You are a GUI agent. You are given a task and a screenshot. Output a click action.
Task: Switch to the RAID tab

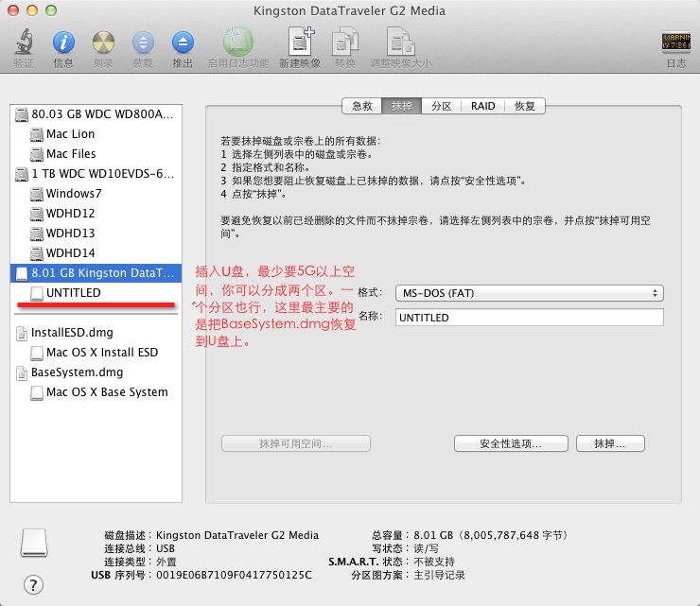pos(482,106)
